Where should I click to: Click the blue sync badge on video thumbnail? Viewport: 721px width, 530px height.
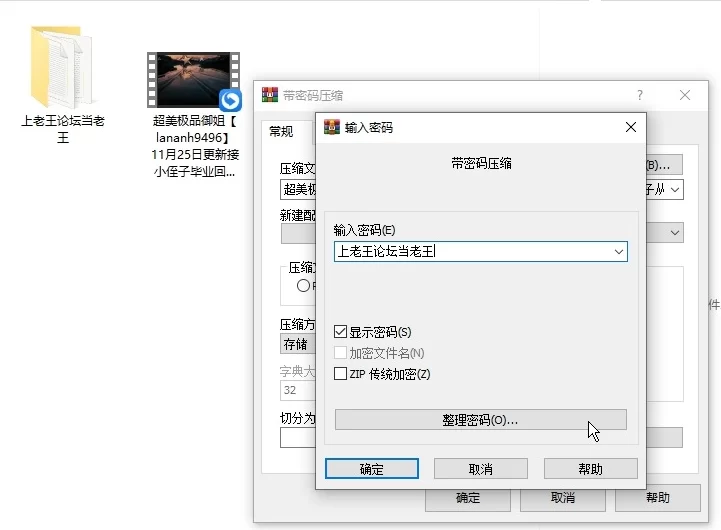click(x=230, y=100)
